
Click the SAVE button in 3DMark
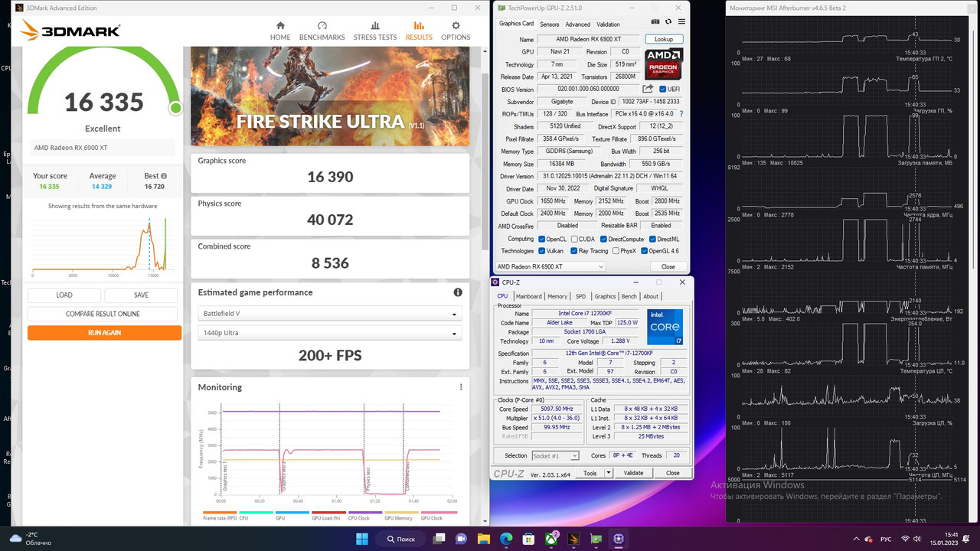point(141,295)
